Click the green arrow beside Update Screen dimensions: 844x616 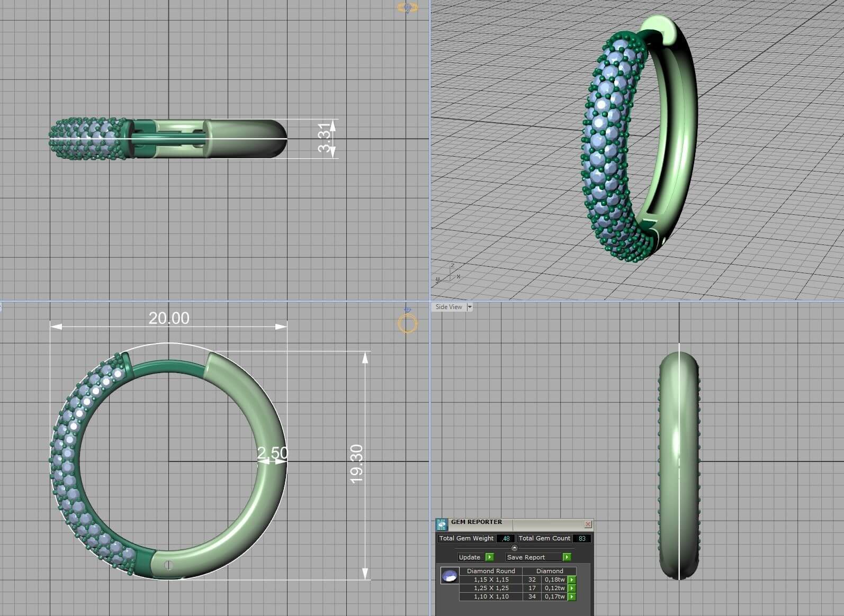click(489, 557)
